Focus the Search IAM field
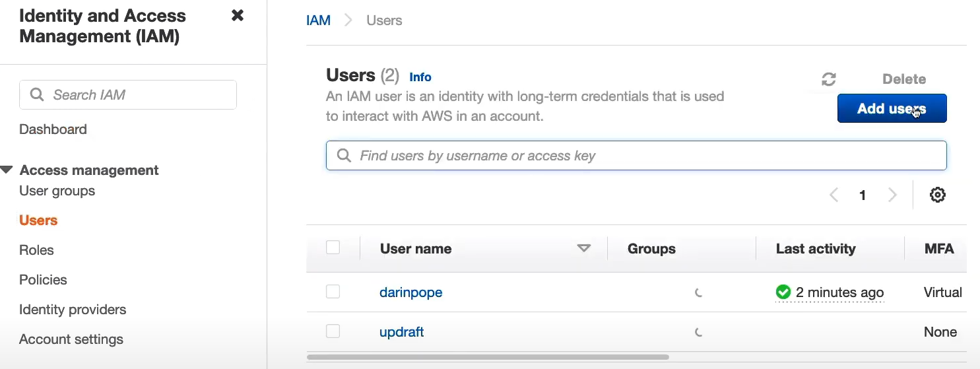Screen dimensions: 980x369 coord(128,95)
